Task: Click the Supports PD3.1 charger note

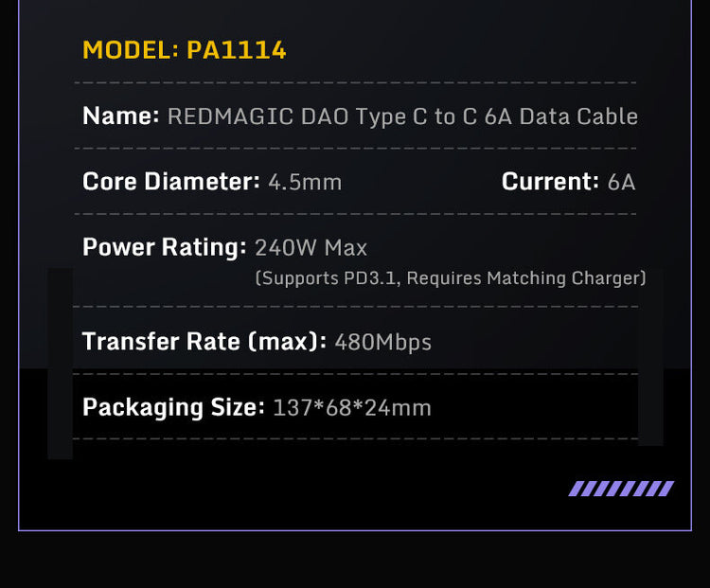Action: pyautogui.click(x=451, y=278)
